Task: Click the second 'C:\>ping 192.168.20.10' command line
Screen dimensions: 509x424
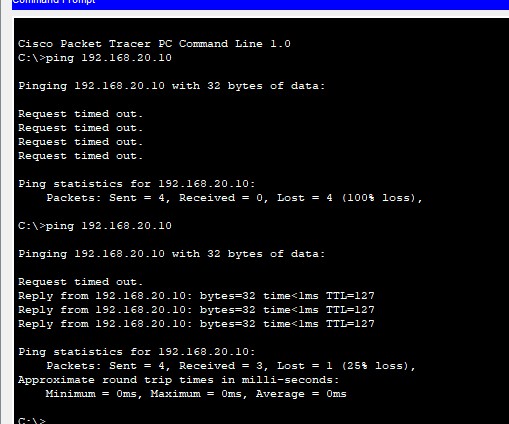Action: pos(95,226)
